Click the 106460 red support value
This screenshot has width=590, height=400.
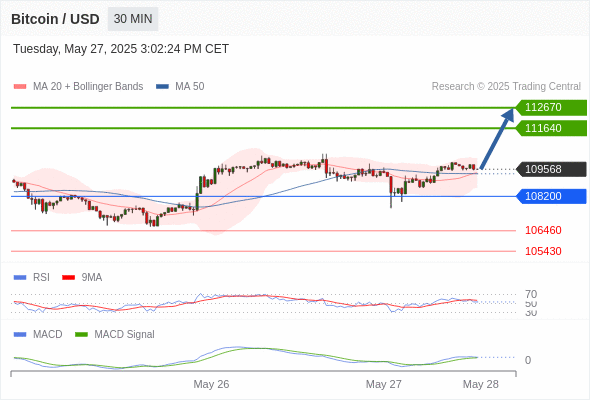(543, 230)
